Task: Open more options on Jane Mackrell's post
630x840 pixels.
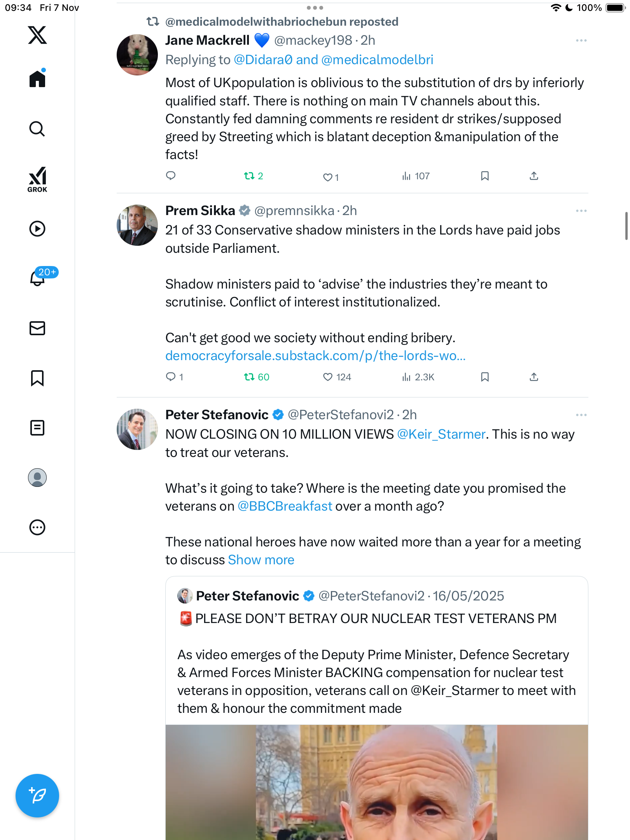Action: coord(581,40)
